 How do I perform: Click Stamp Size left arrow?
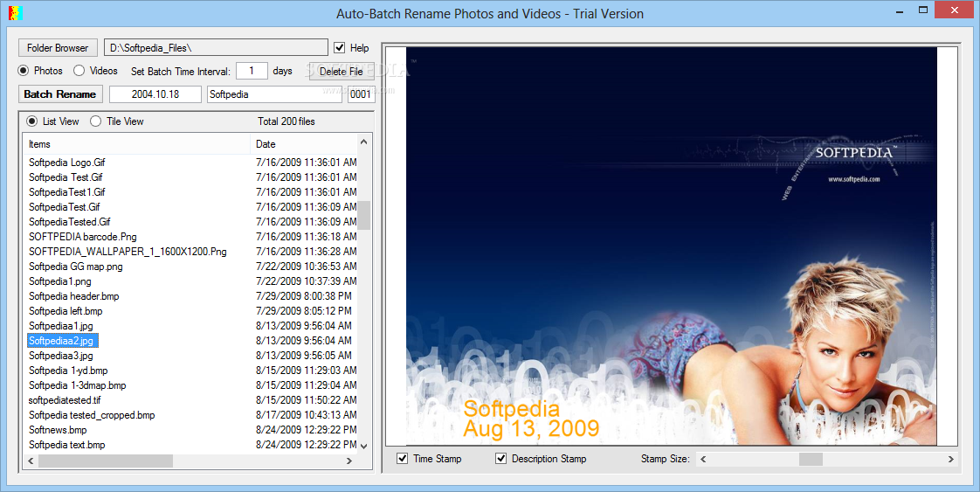pyautogui.click(x=703, y=459)
